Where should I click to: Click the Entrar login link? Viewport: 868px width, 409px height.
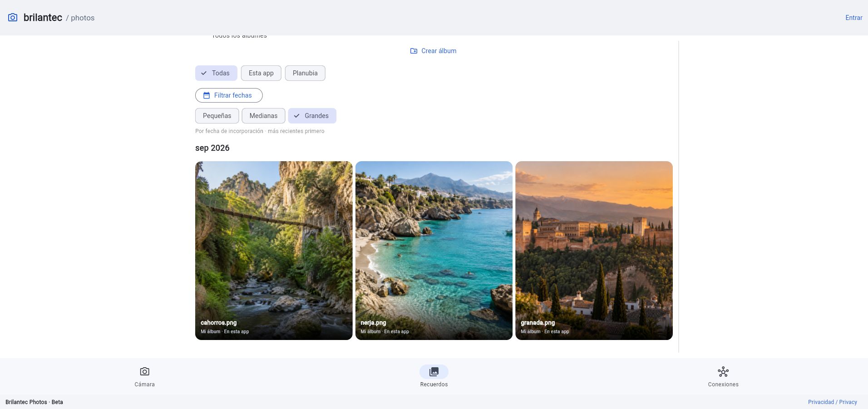(x=853, y=18)
